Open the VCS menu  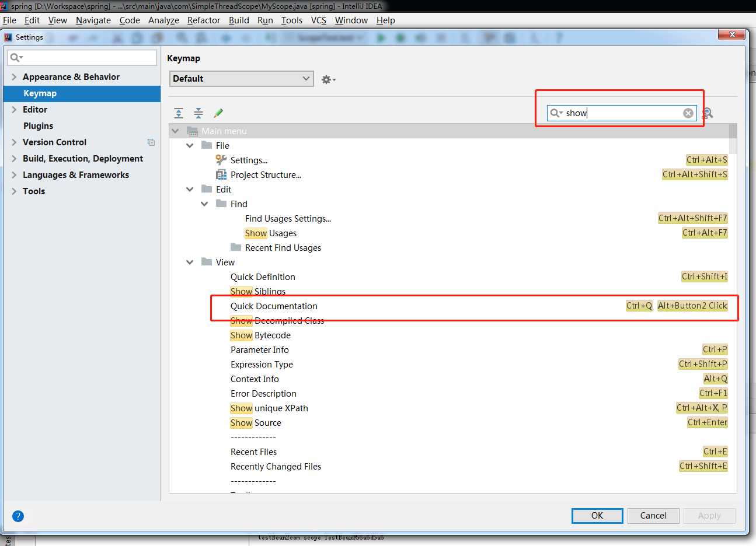coord(319,20)
